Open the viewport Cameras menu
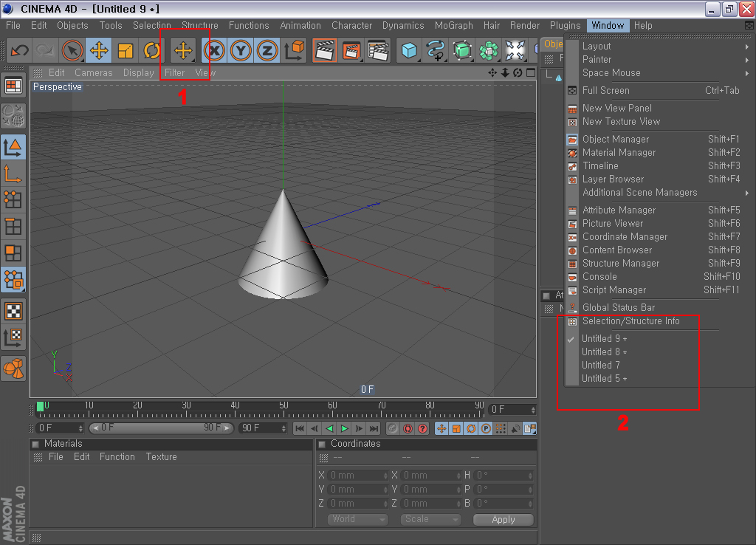The height and width of the screenshot is (545, 756). coord(94,73)
